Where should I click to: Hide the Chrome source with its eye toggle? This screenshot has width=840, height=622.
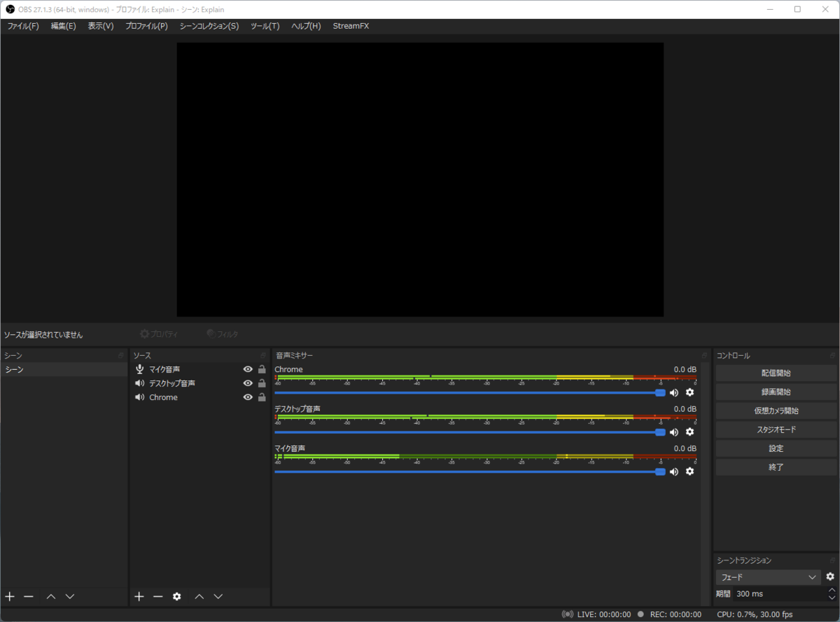tap(247, 396)
